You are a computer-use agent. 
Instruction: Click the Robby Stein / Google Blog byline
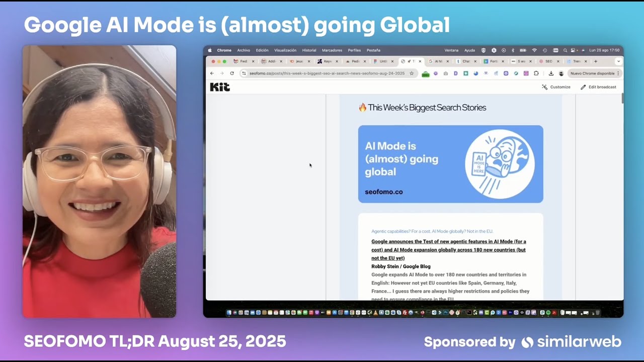(401, 266)
